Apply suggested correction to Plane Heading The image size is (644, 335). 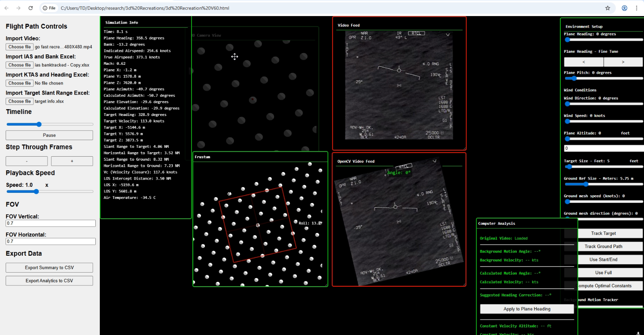point(527,309)
